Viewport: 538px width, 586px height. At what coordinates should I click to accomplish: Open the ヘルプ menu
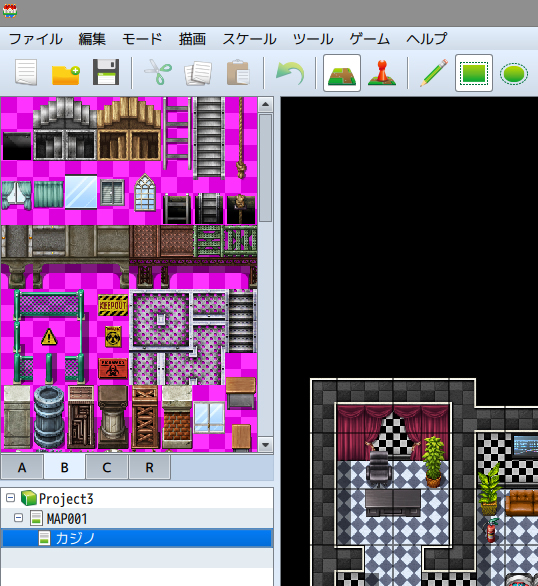click(x=426, y=39)
